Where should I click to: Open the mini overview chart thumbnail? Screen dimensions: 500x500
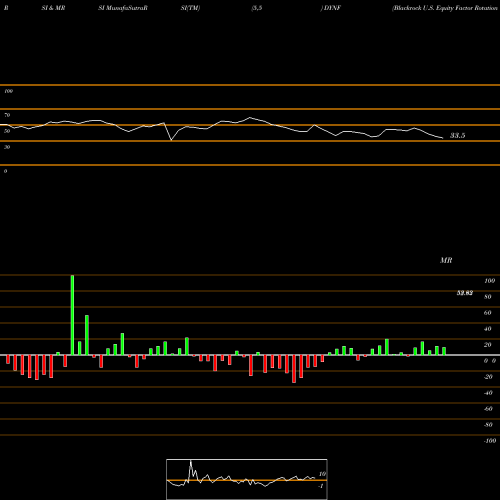[247, 479]
